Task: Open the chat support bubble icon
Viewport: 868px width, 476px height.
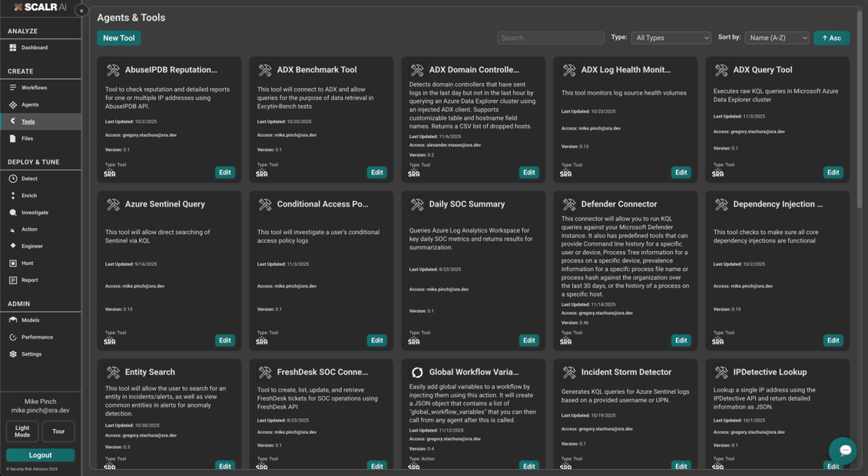Action: click(844, 451)
